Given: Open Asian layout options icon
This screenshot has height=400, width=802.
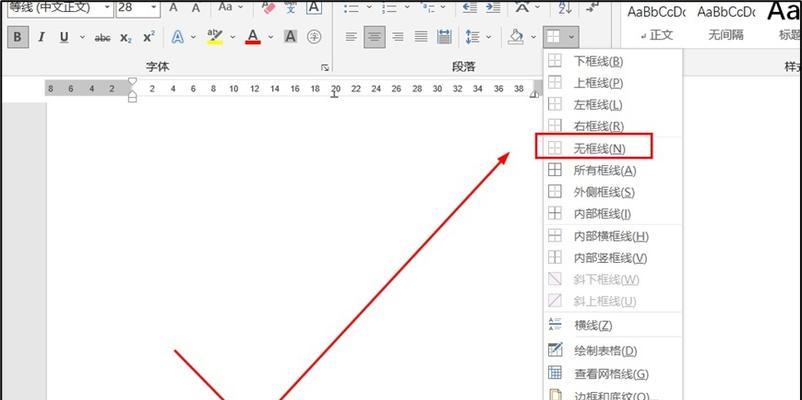Looking at the screenshot, I should (x=522, y=7).
